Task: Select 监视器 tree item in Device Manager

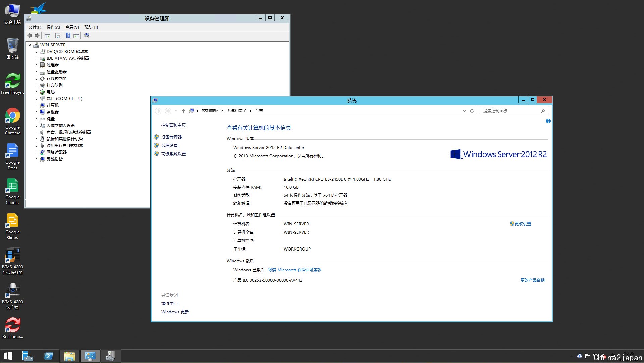Action: click(x=53, y=112)
